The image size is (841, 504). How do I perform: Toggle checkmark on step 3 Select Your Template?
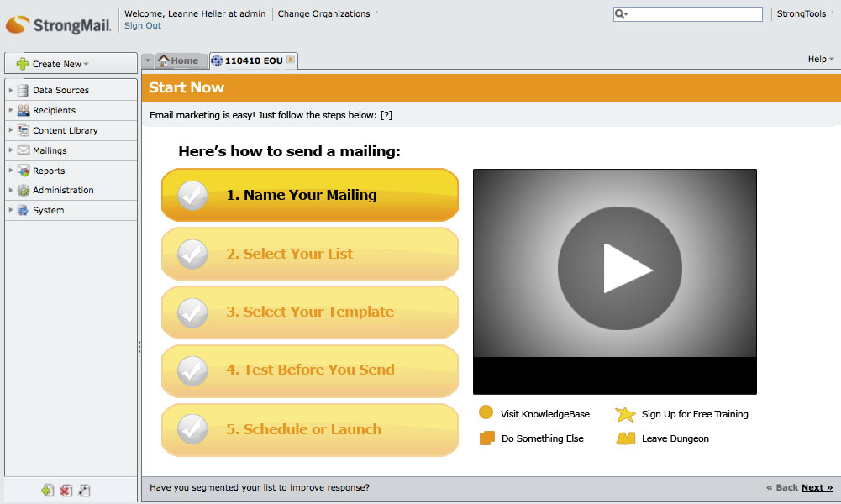tap(192, 312)
